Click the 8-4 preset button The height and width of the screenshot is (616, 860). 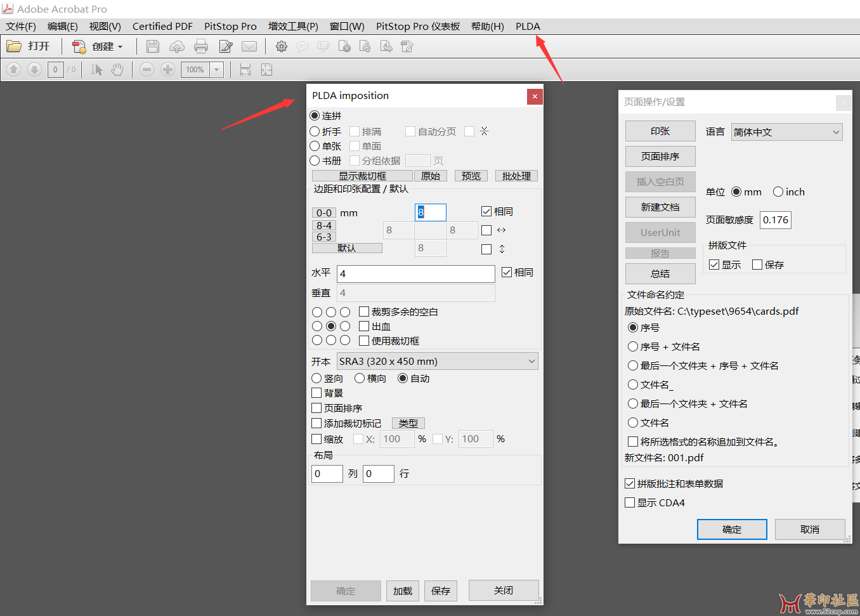pos(324,225)
